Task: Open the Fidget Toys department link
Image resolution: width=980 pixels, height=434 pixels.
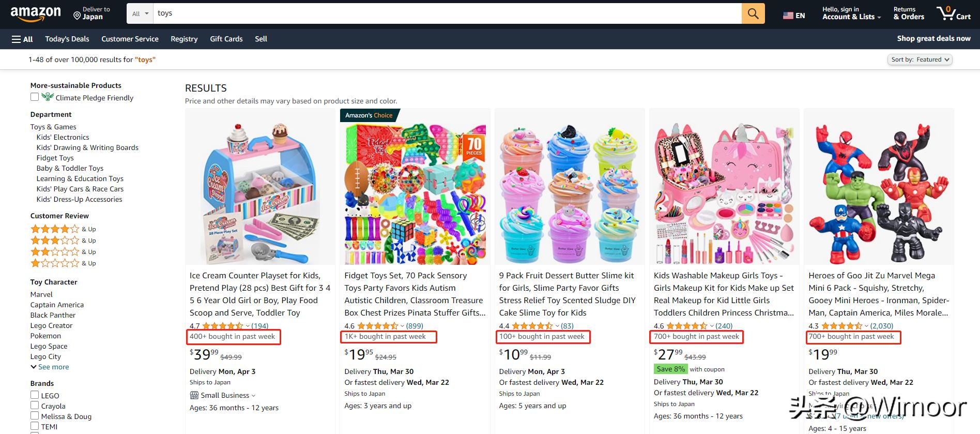Action: pos(55,158)
